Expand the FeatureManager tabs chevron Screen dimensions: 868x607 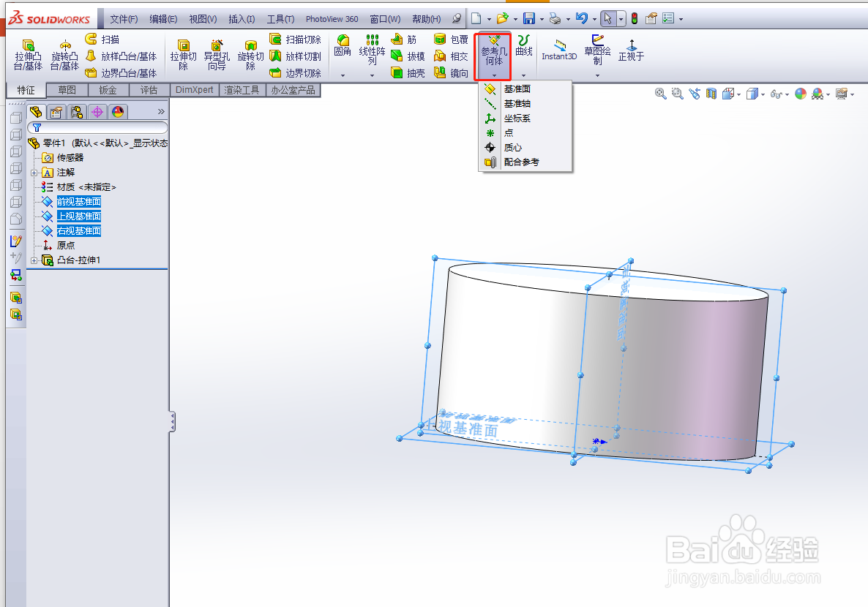[161, 112]
